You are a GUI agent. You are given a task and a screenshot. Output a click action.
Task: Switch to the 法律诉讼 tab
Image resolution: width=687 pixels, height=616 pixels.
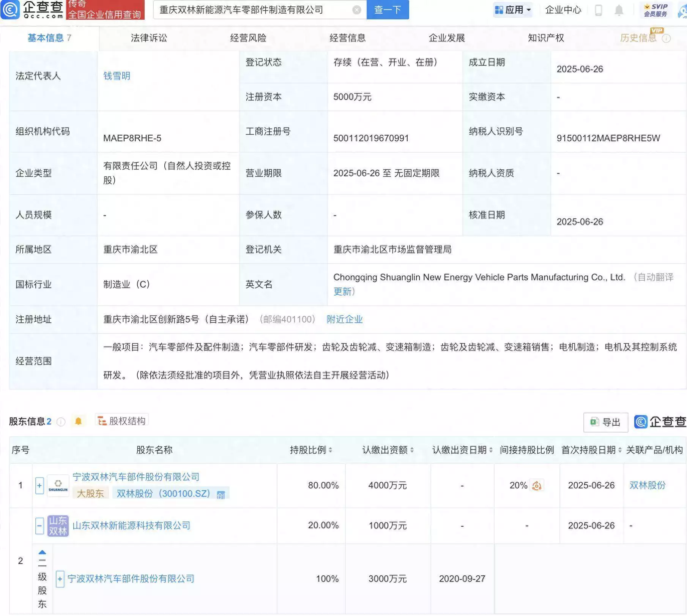pyautogui.click(x=149, y=38)
